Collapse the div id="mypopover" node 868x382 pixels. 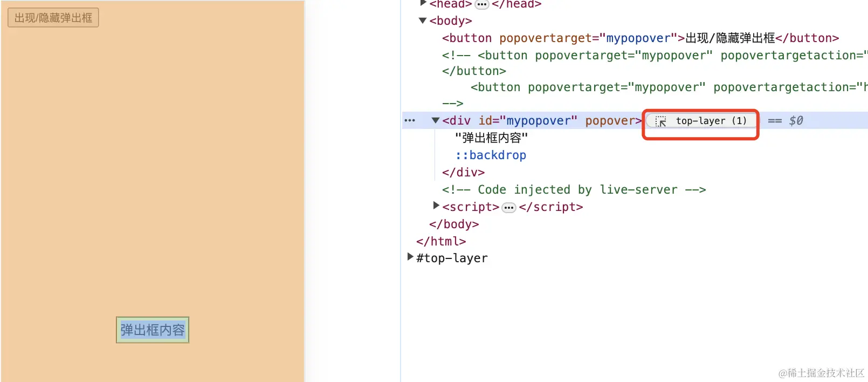click(x=436, y=120)
